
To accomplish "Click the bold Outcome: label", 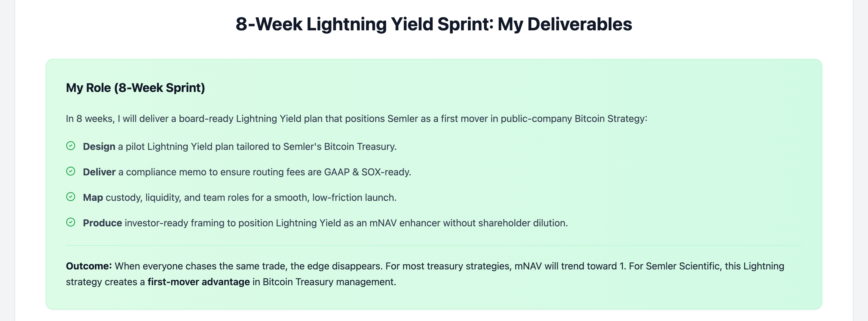I will (x=89, y=266).
